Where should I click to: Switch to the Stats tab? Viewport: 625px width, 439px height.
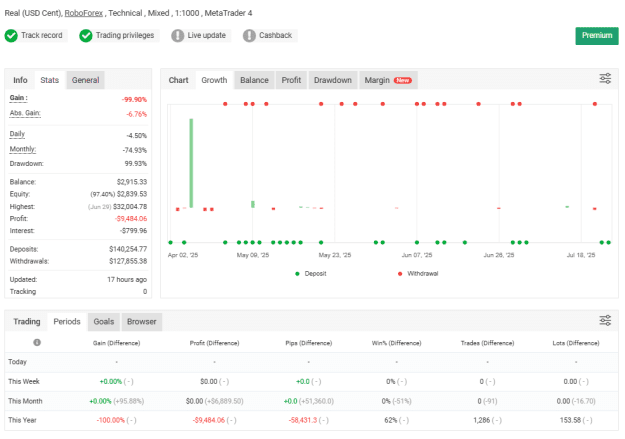click(x=49, y=80)
